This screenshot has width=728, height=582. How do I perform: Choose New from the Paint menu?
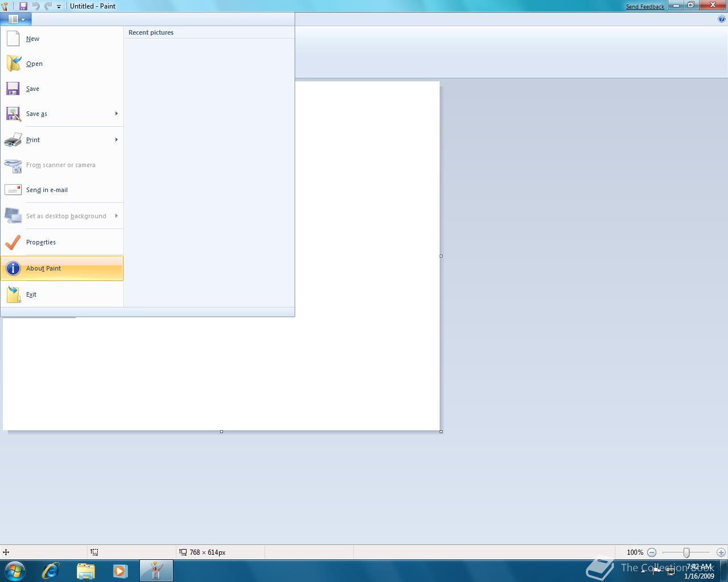(x=62, y=39)
